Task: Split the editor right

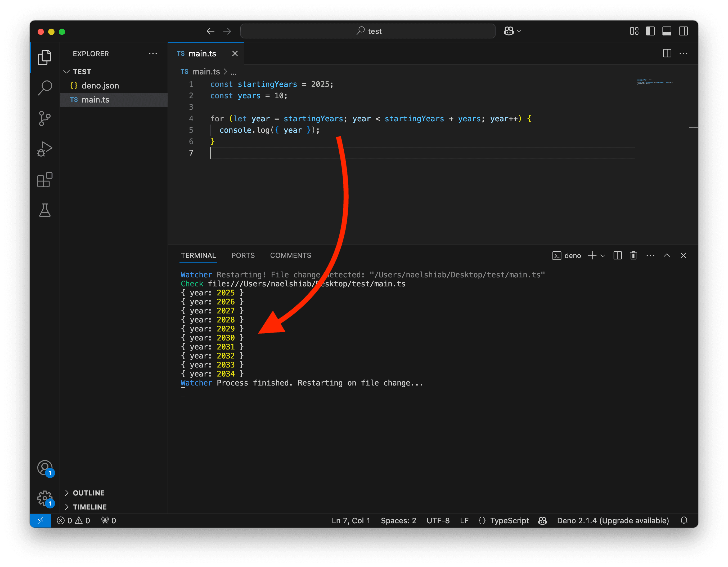Action: pos(667,53)
